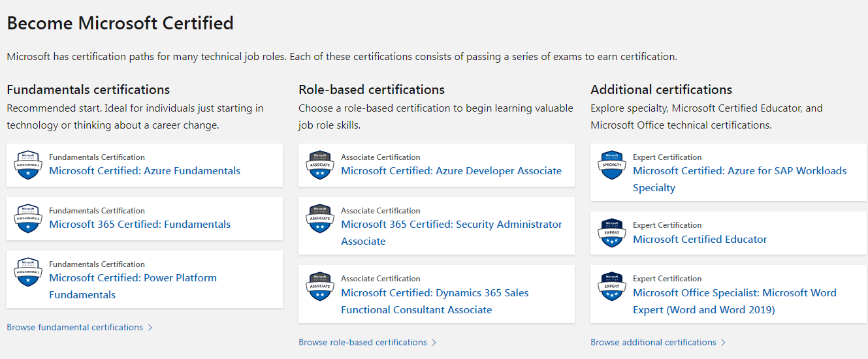Click the Azure Developer Associate badge icon

pos(320,165)
